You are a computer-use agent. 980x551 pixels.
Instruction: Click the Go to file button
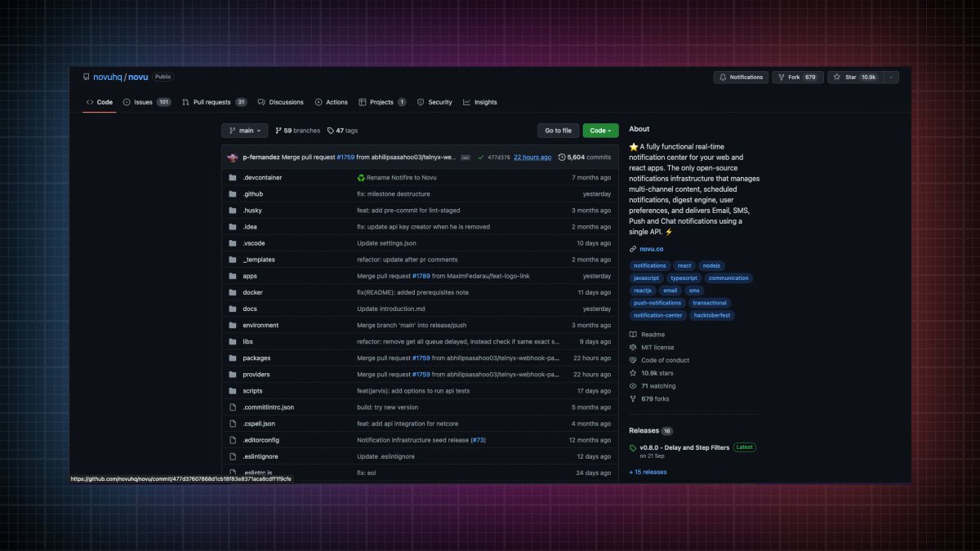(x=558, y=130)
